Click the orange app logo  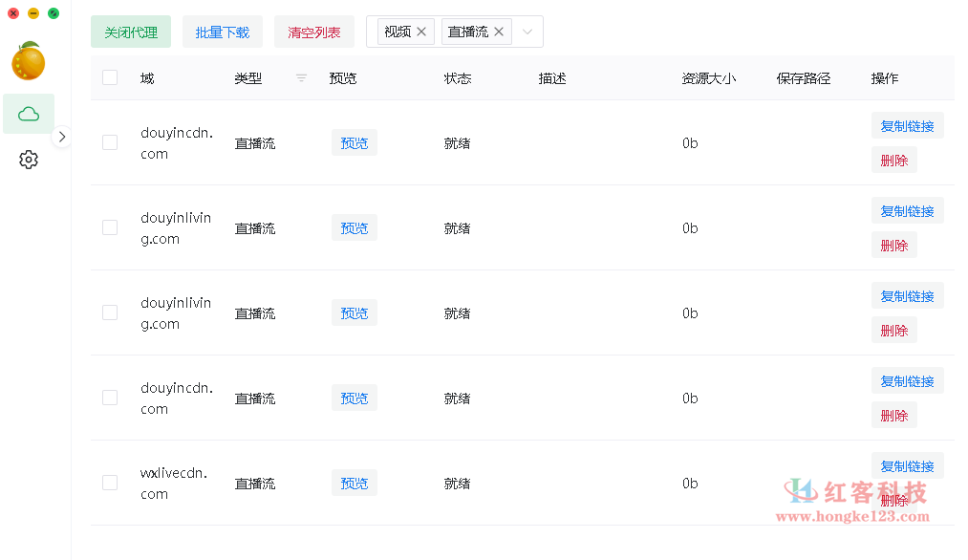coord(29,61)
